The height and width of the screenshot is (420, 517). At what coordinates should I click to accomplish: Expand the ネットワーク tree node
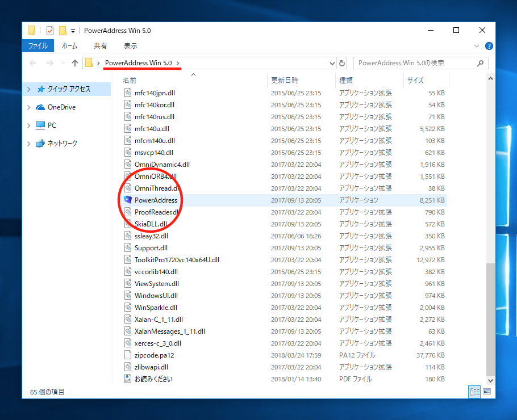pyautogui.click(x=28, y=144)
